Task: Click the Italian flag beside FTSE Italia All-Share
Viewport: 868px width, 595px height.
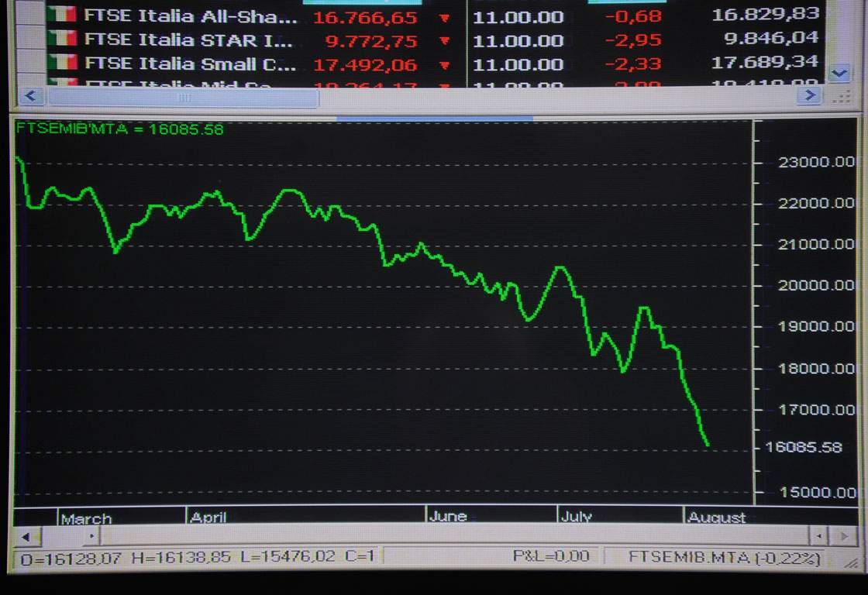Action: [x=61, y=14]
